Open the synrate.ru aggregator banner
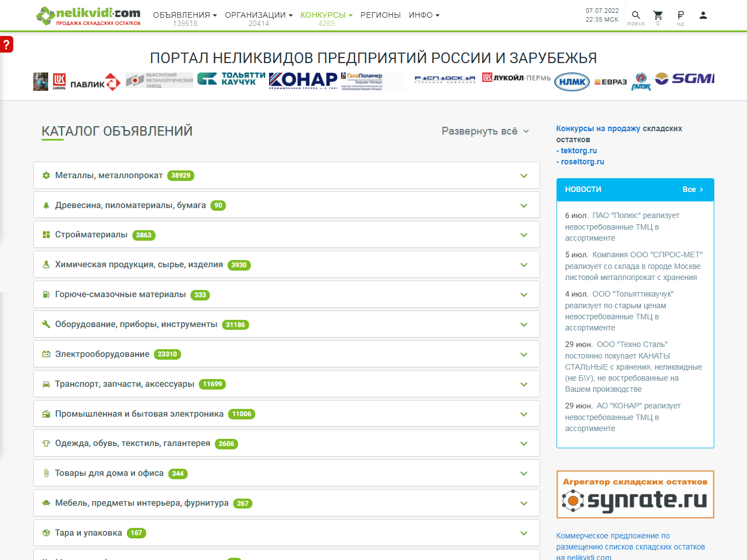This screenshot has height=560, width=747. [635, 494]
